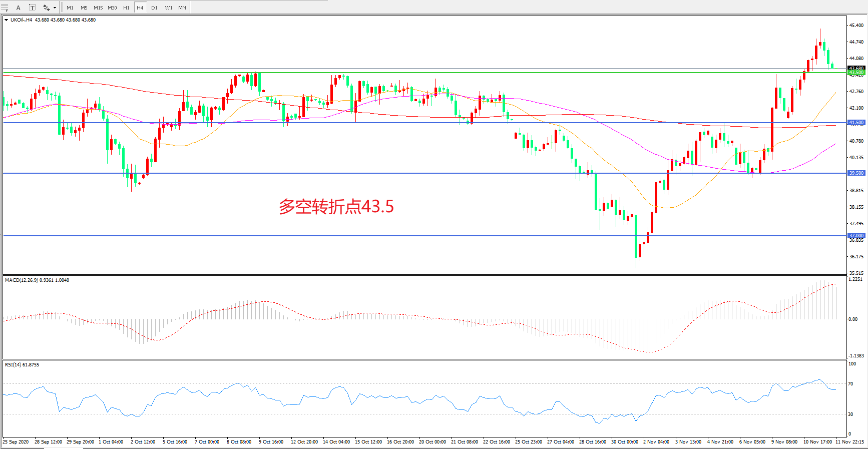The width and height of the screenshot is (868, 449).
Task: Switch to M1 timeframe
Action: pyautogui.click(x=70, y=8)
